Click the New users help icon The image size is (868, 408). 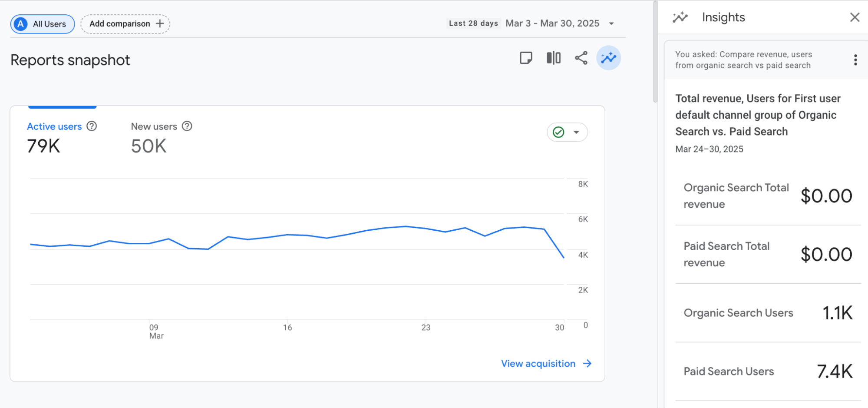pos(187,126)
